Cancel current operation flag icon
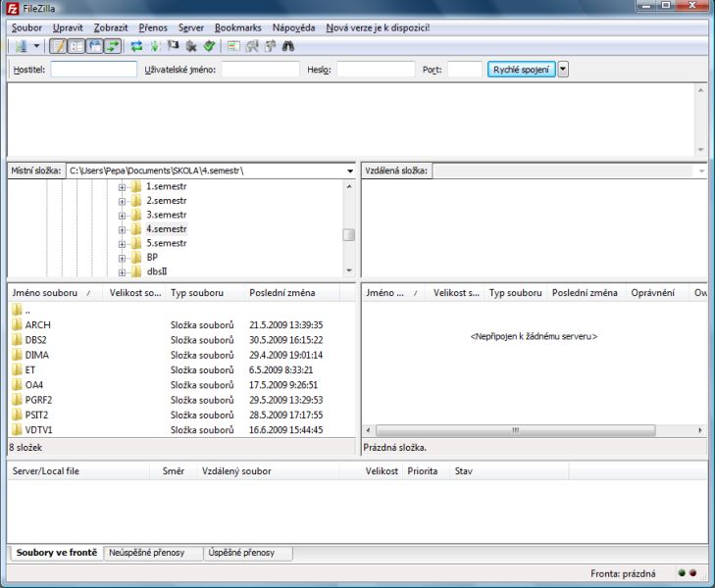This screenshot has height=588, width=715. pos(173,46)
